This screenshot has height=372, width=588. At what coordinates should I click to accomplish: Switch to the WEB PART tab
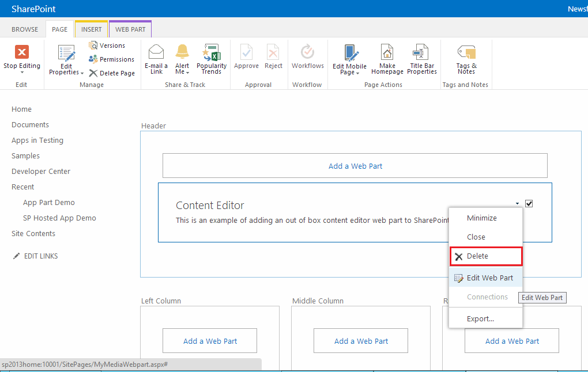pos(131,29)
